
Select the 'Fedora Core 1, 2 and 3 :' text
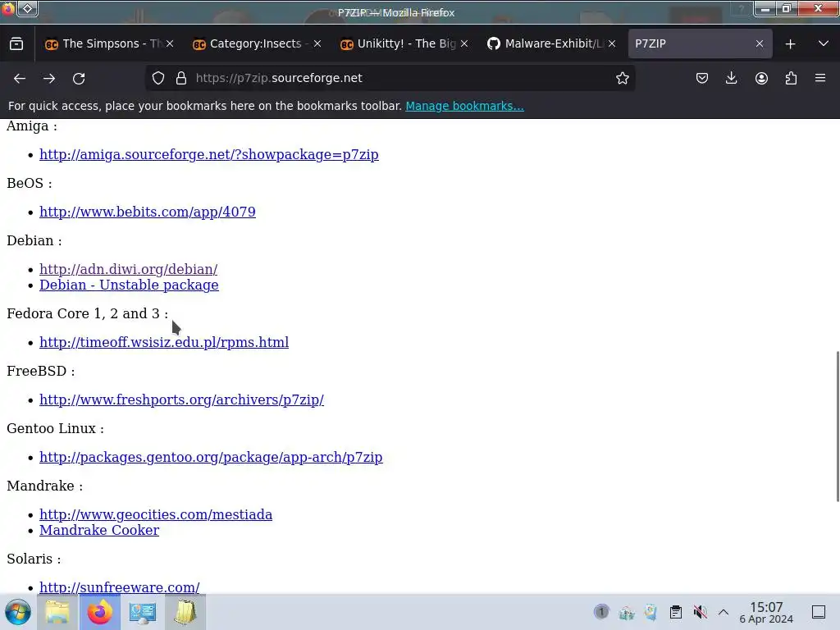[x=87, y=313]
